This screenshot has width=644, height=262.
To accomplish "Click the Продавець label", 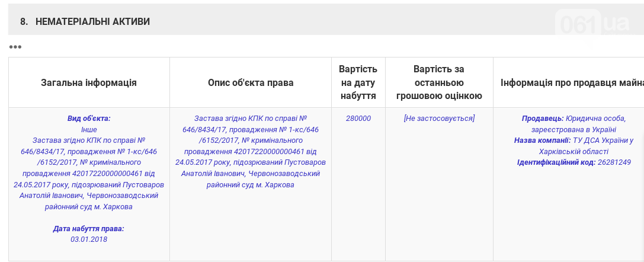I will pyautogui.click(x=542, y=119).
